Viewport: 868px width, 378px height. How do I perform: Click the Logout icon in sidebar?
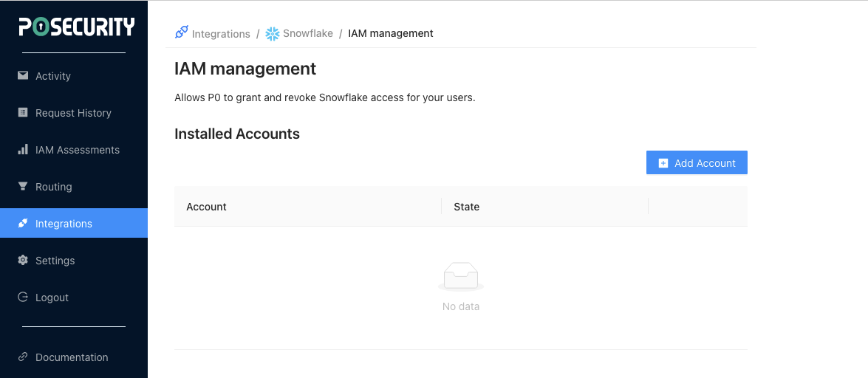pyautogui.click(x=23, y=298)
